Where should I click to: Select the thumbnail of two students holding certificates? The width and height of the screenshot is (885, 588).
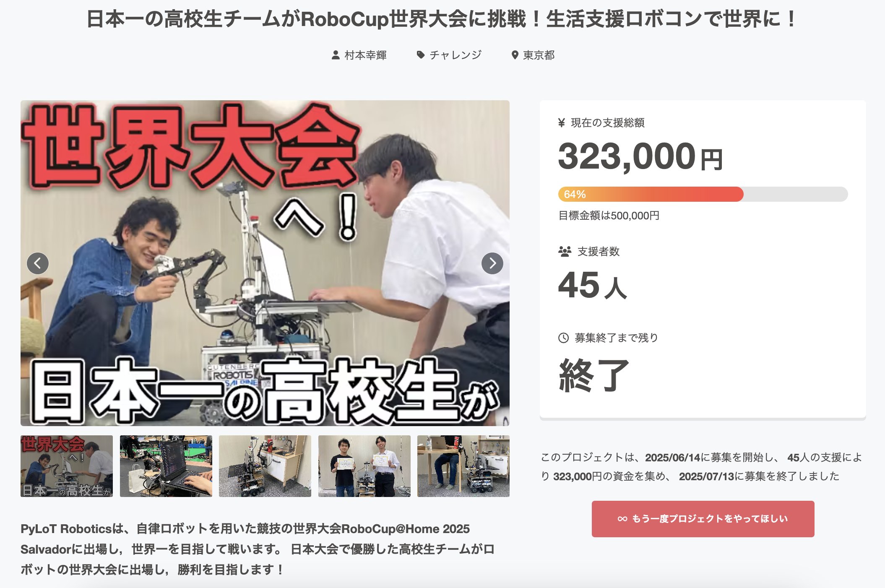pyautogui.click(x=364, y=466)
